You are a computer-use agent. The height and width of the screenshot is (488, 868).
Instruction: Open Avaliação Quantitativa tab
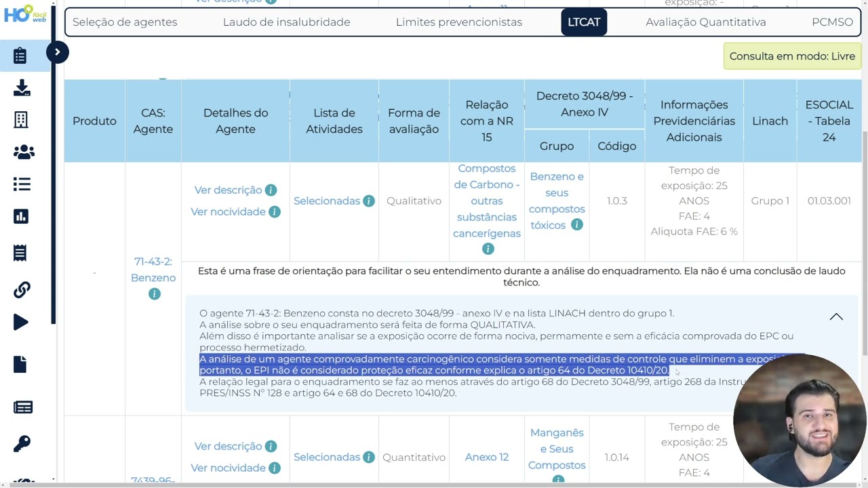click(x=706, y=22)
